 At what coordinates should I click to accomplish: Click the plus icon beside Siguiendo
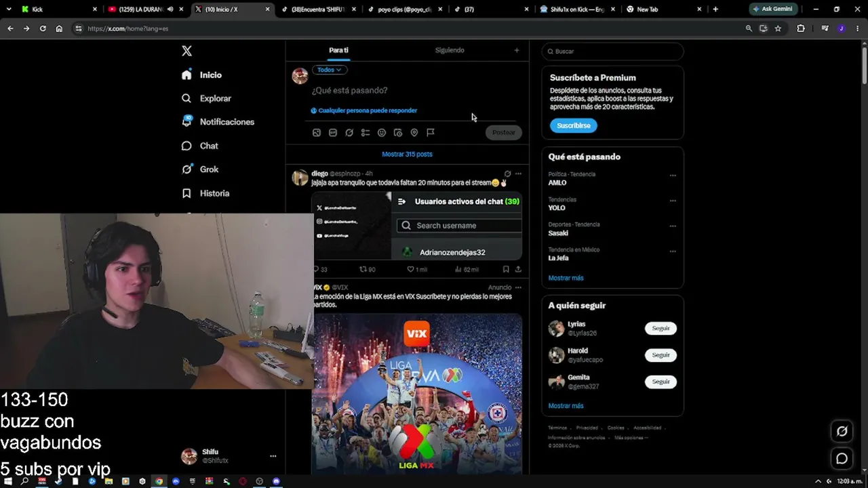coord(517,50)
